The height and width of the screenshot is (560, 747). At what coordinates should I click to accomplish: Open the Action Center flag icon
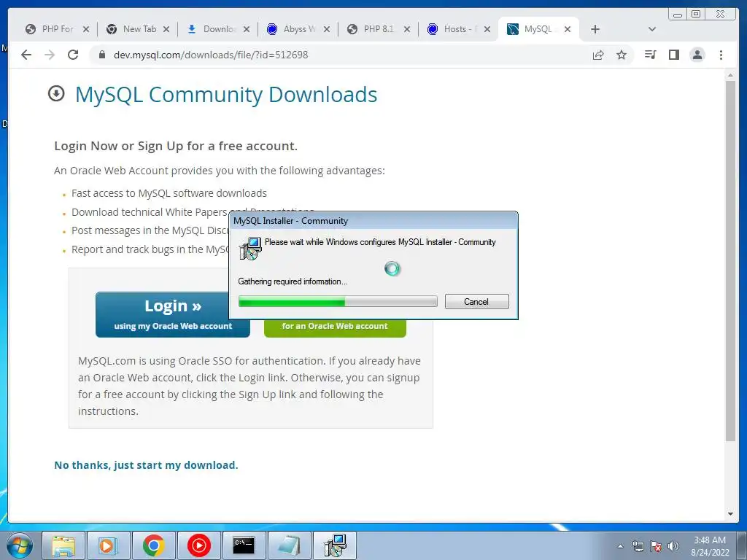coord(656,546)
